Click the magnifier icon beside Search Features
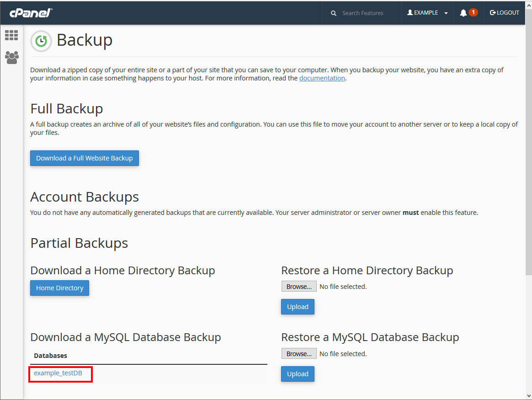 coord(334,13)
